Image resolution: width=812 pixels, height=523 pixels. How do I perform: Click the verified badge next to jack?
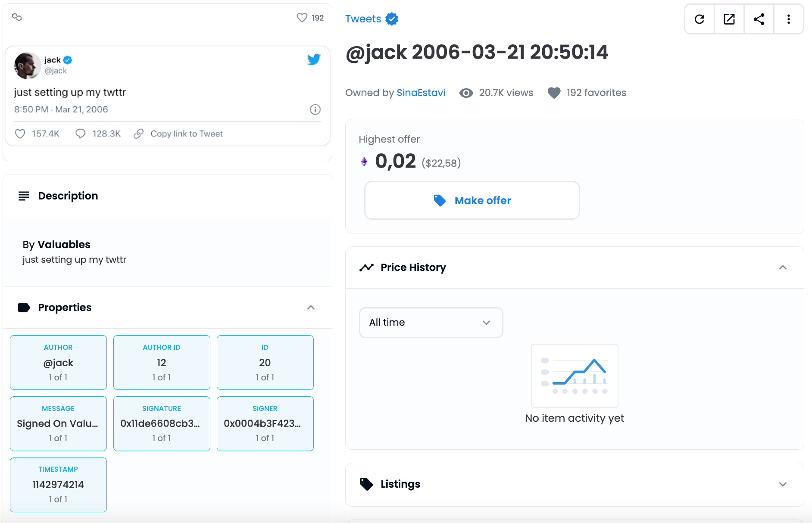[x=68, y=60]
